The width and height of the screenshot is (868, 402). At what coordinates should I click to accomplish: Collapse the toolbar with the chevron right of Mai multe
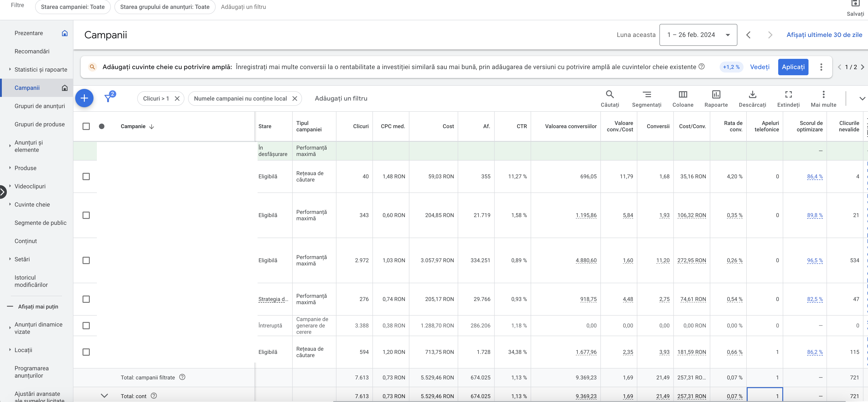pos(862,99)
